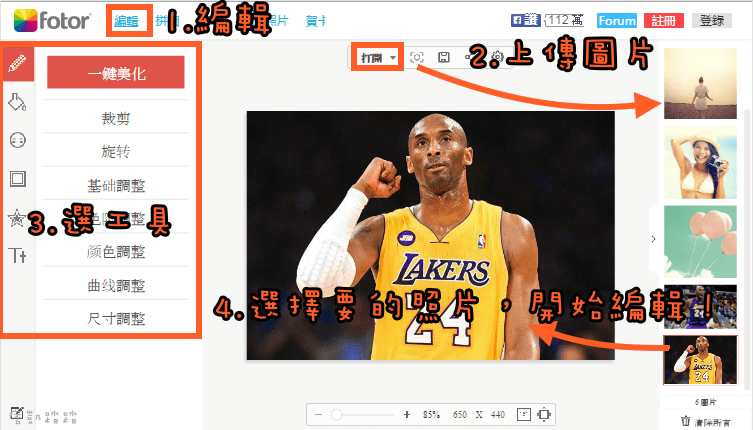Screen dimensions: 753x430
Task: Select the pink balloons thumbnail
Action: (700, 242)
